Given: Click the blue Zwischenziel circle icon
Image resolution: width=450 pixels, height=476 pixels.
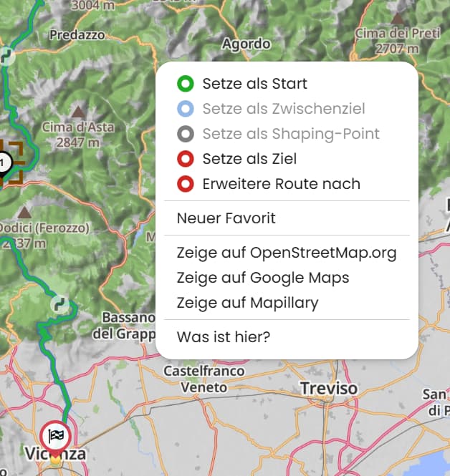Looking at the screenshot, I should (186, 109).
